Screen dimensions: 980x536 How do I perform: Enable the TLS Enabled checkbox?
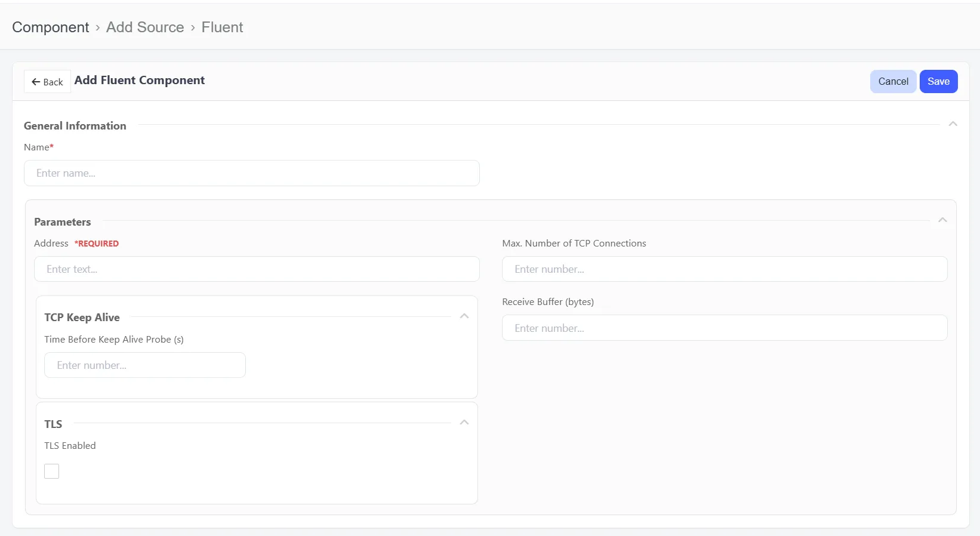52,472
